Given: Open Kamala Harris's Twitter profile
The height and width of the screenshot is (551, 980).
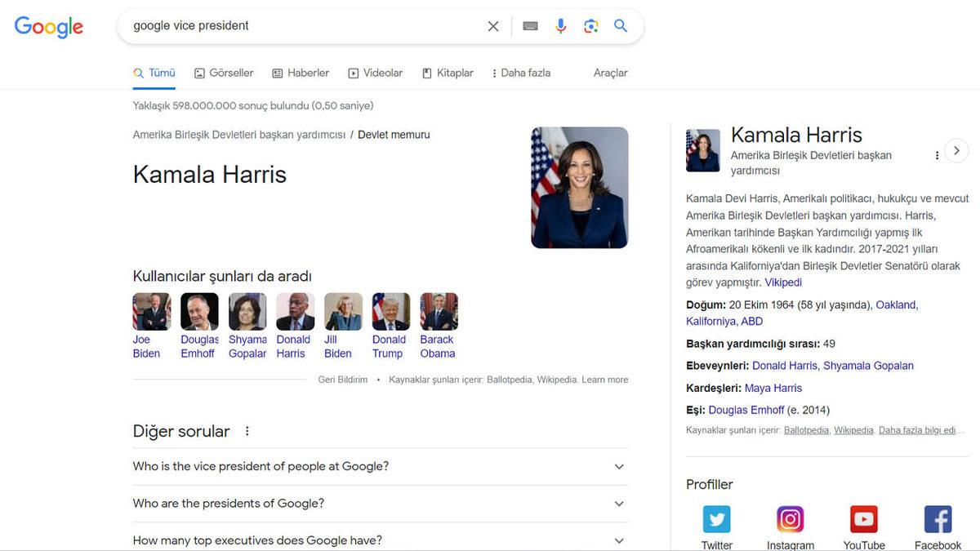Looking at the screenshot, I should pyautogui.click(x=716, y=518).
